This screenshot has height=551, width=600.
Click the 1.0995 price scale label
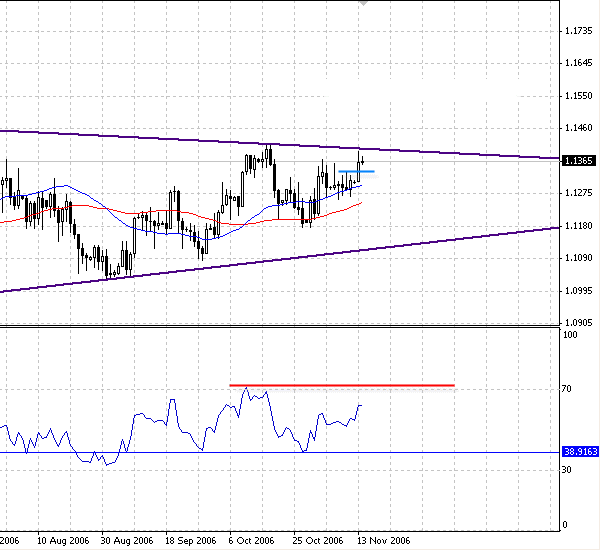[578, 291]
